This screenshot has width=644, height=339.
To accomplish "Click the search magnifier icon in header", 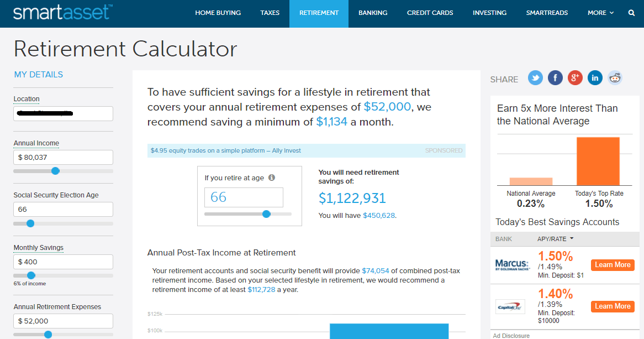I will coord(631,13).
